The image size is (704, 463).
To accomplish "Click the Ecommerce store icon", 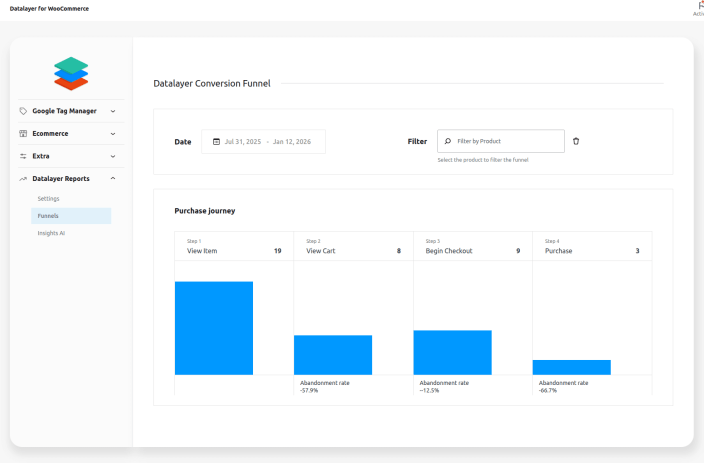I will (x=23, y=133).
